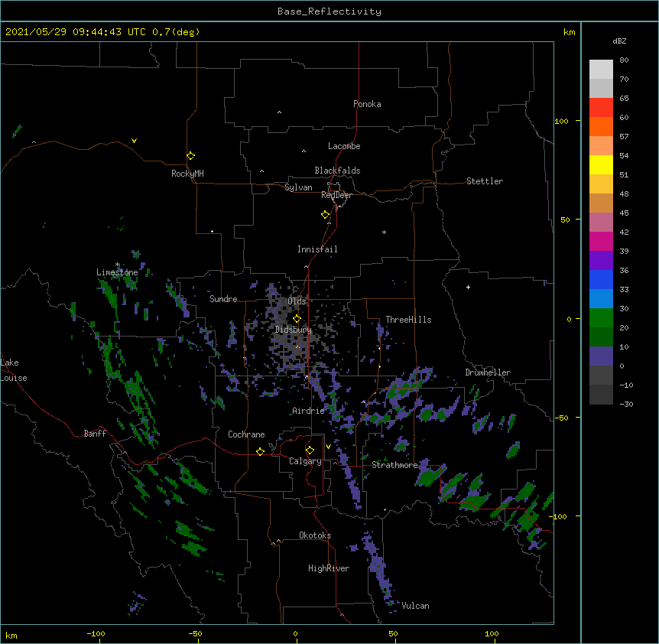Image resolution: width=659 pixels, height=644 pixels.
Task: Click the white swatch between 80 and 70
Action: [601, 70]
